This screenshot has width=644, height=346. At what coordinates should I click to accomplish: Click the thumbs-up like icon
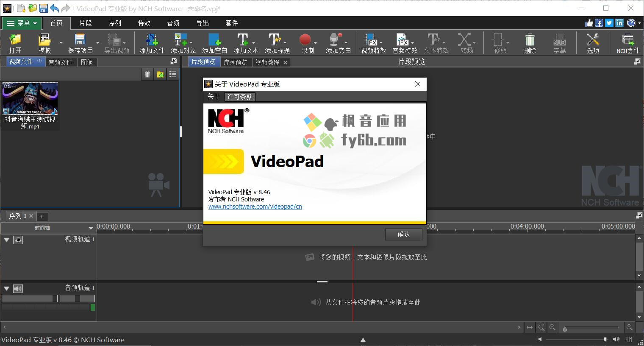coord(589,23)
